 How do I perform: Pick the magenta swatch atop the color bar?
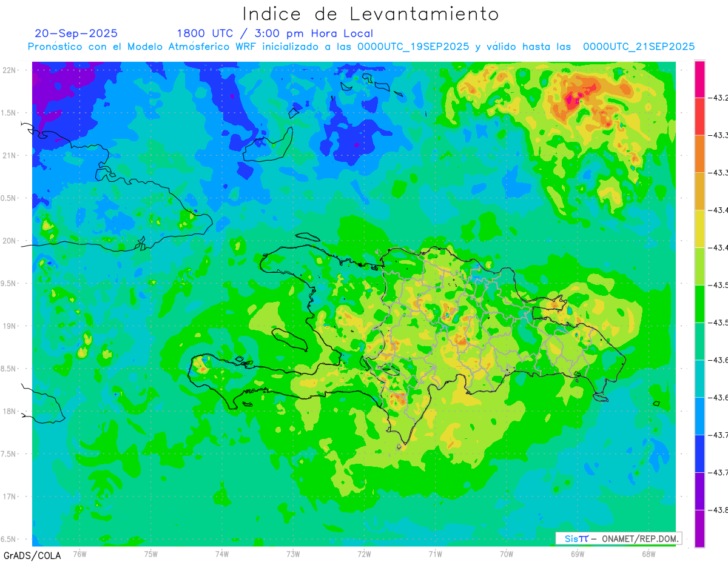point(699,79)
